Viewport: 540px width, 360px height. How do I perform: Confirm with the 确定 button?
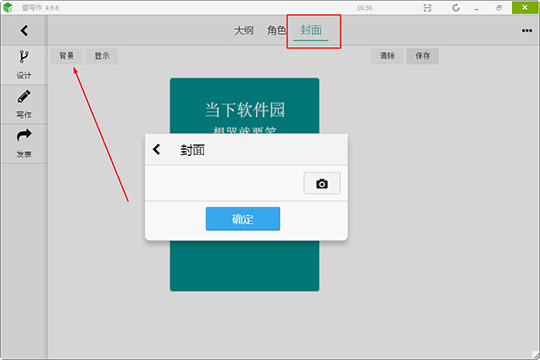tap(243, 219)
